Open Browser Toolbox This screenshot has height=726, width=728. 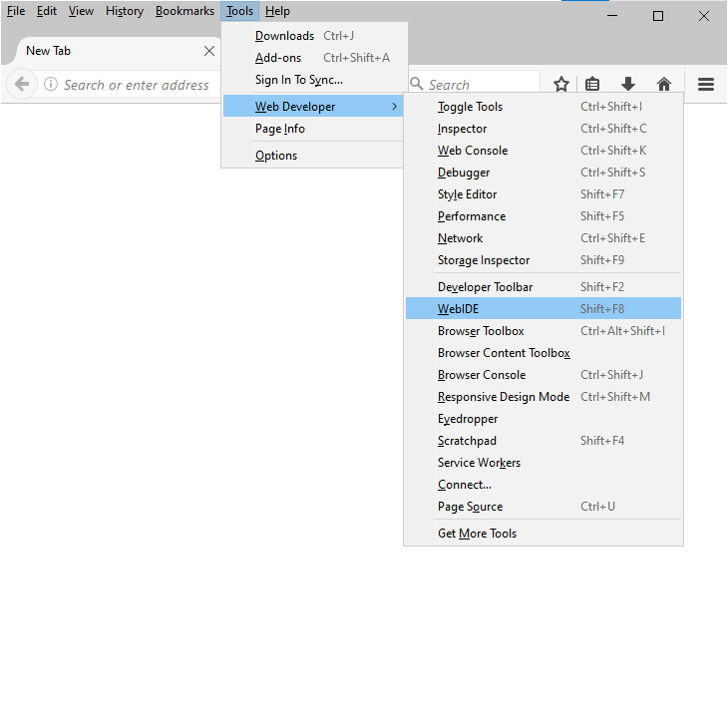coord(544,331)
